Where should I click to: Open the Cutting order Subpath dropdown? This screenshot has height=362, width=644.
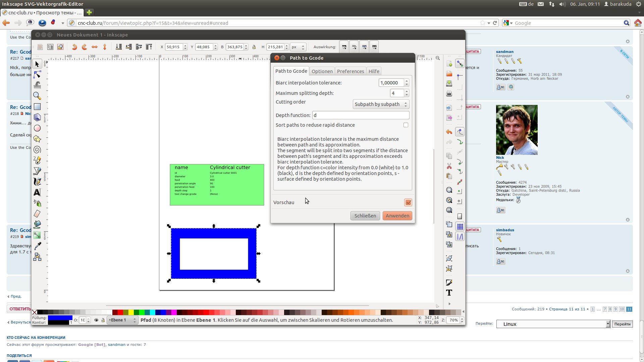point(381,104)
